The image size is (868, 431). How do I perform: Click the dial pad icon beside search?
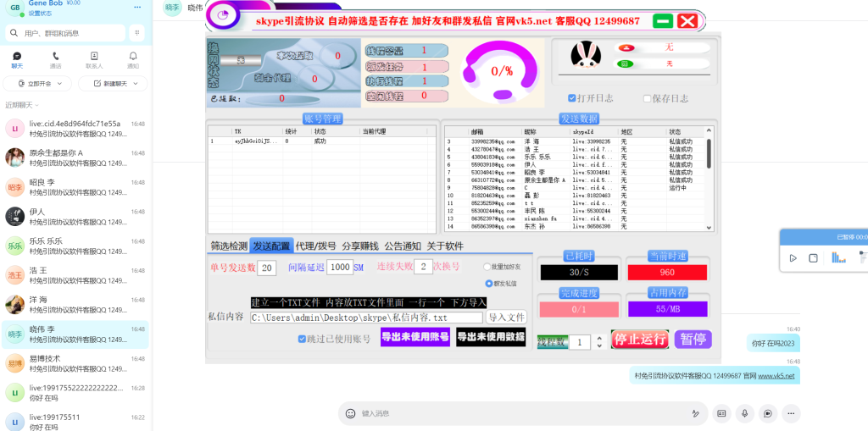click(137, 33)
